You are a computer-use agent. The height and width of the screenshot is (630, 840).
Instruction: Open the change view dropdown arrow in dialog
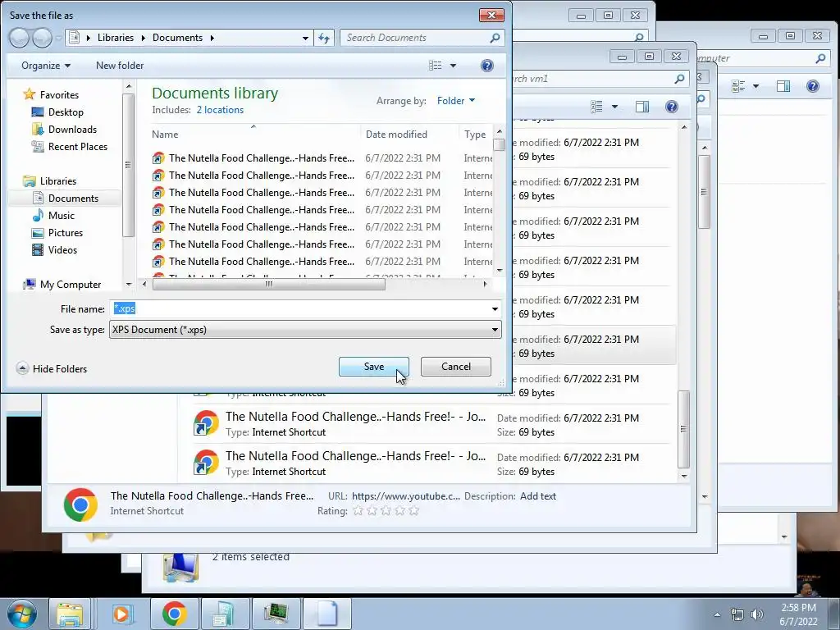[453, 66]
